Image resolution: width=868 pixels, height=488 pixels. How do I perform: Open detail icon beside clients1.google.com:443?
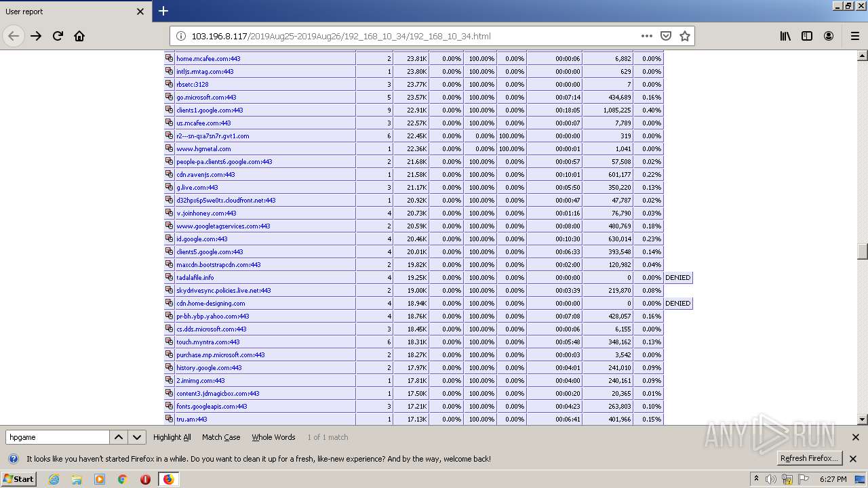pyautogui.click(x=170, y=110)
